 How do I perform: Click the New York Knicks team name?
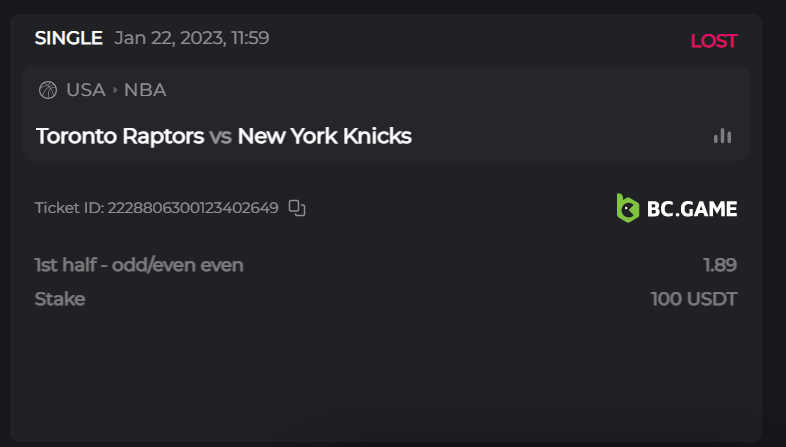click(x=325, y=136)
